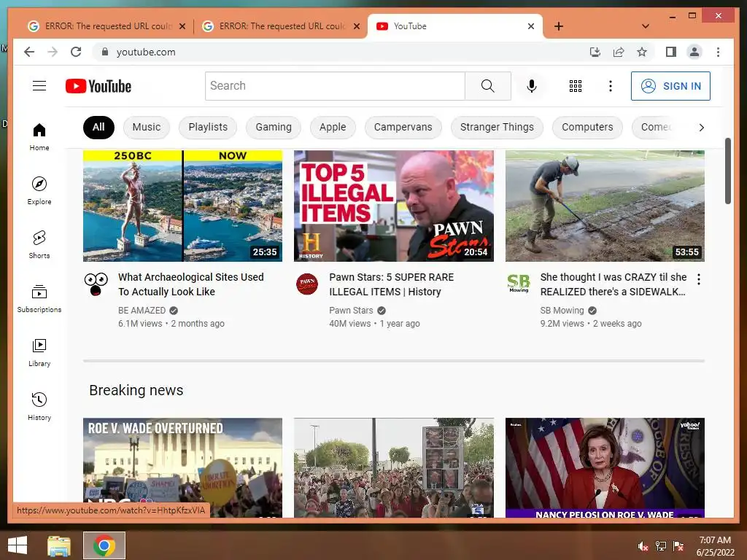Go to Home in sidebar
The image size is (747, 560).
39,137
